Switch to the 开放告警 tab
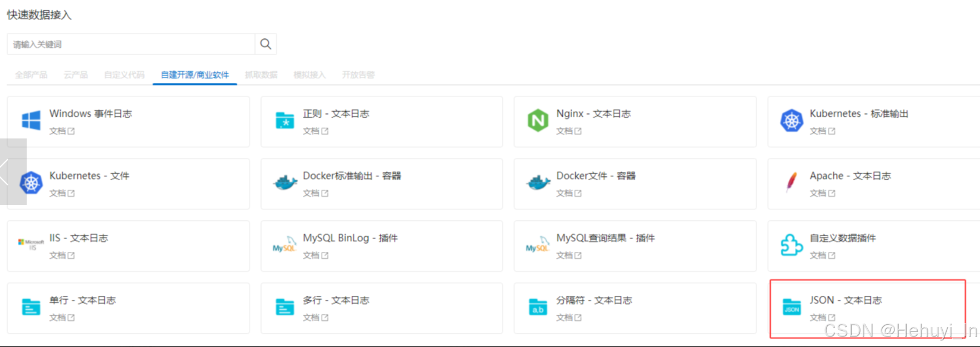The image size is (980, 347). click(x=358, y=75)
